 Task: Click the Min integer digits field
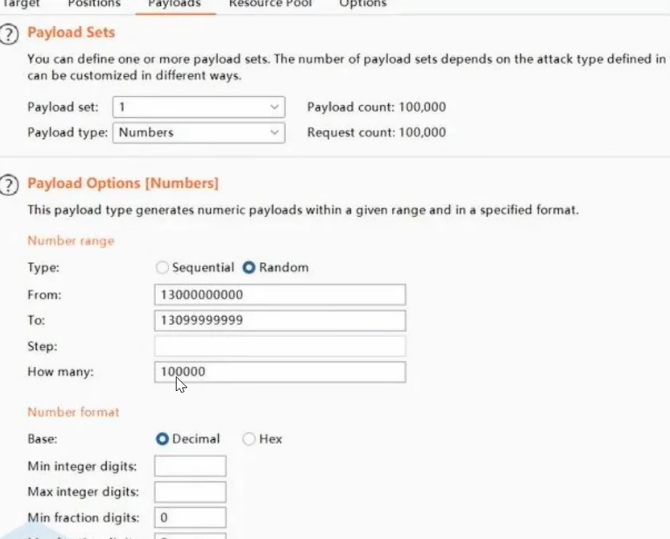point(190,466)
